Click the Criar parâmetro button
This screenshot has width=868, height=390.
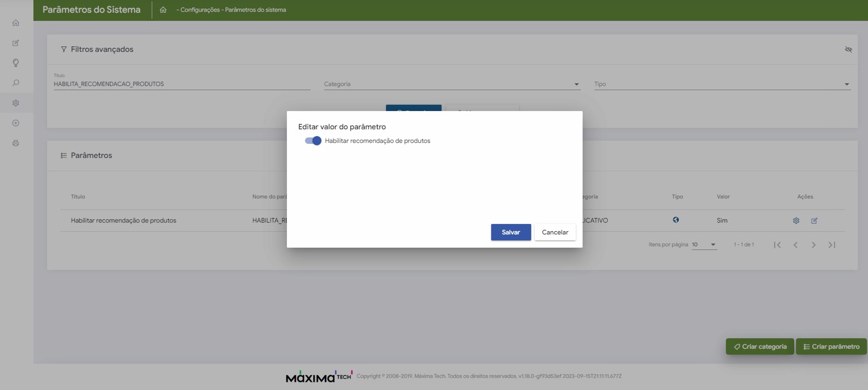[832, 346]
